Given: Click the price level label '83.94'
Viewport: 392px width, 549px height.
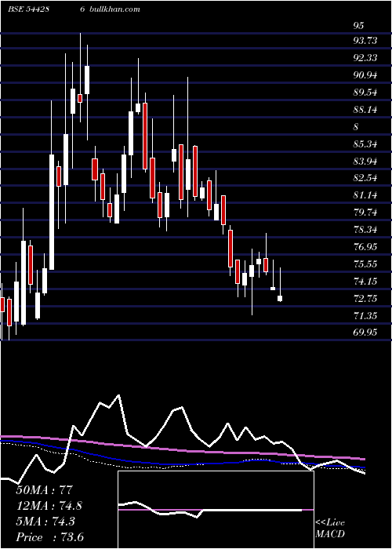Looking at the screenshot, I should coord(365,162).
